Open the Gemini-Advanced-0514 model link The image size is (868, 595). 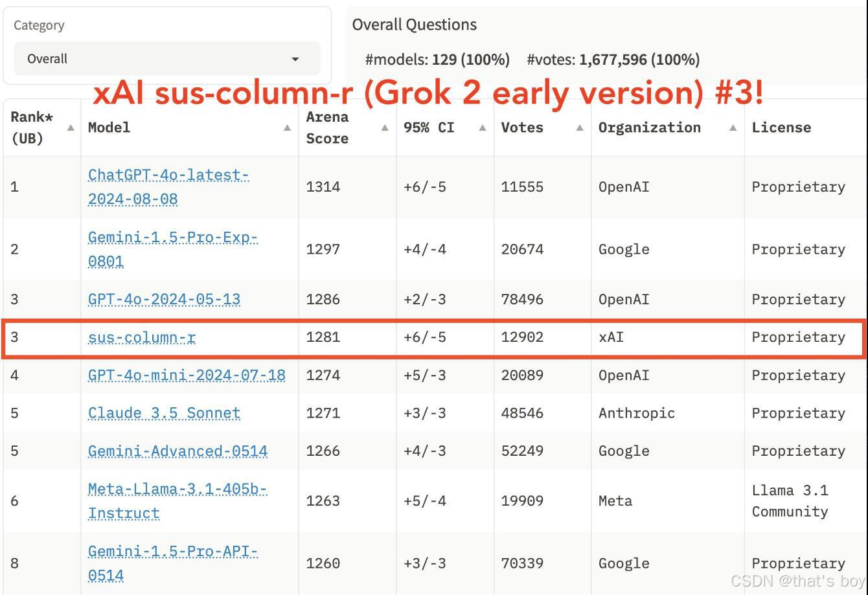click(x=177, y=451)
